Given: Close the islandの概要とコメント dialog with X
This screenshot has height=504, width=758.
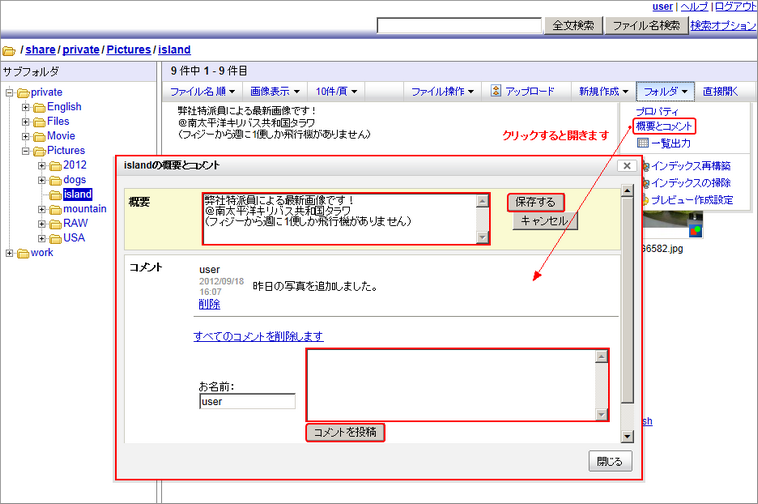Looking at the screenshot, I should pos(626,165).
